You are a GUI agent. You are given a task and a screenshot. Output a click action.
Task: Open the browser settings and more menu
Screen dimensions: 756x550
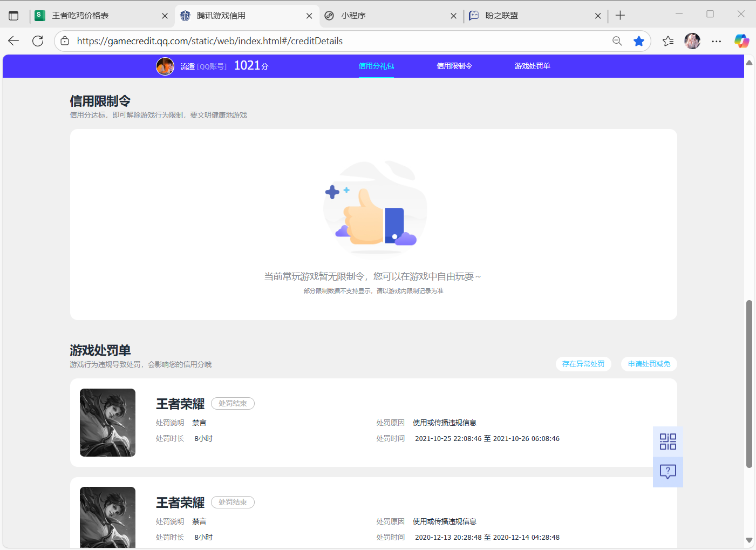(717, 41)
